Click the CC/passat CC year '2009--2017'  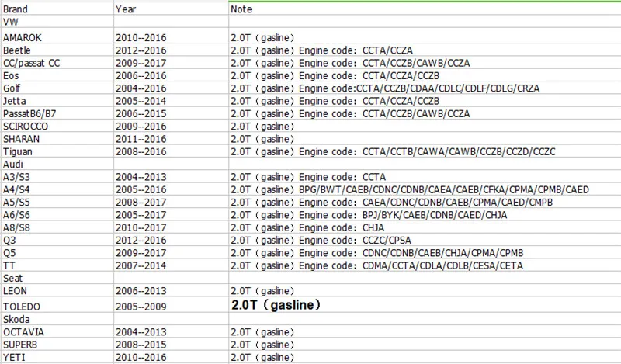(171, 63)
